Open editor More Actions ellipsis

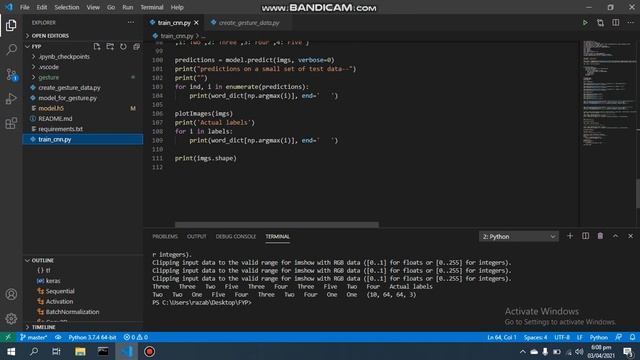click(x=631, y=23)
